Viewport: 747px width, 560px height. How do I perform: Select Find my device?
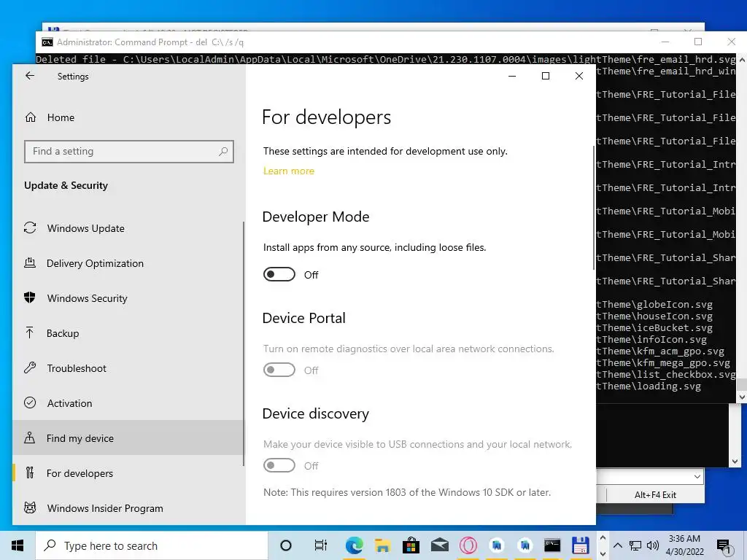pos(128,437)
